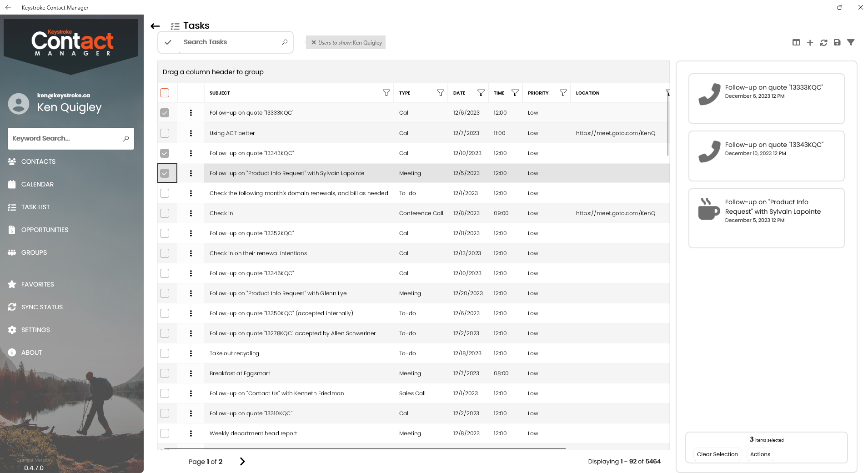Uncheck the Sylvain Lapointe follow-up row
Screen dimensions: 868x473
click(x=165, y=173)
